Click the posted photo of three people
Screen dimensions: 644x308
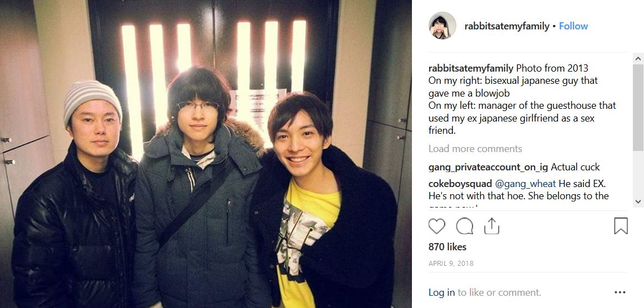click(206, 154)
